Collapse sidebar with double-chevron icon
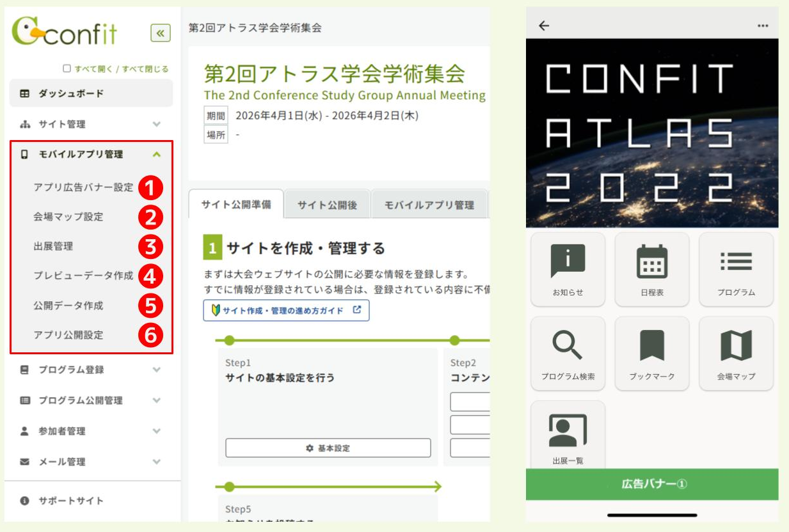Screen dimensions: 789x532 click(160, 33)
